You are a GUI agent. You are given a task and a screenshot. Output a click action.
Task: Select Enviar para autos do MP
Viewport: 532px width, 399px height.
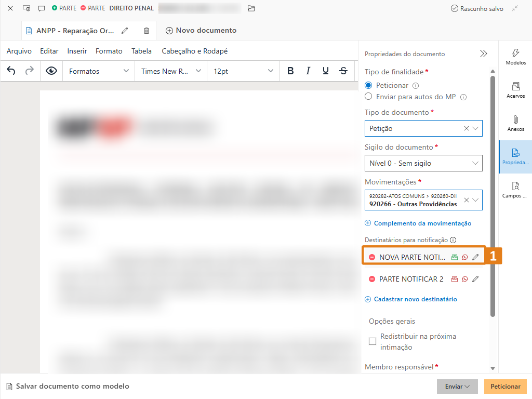(x=368, y=97)
